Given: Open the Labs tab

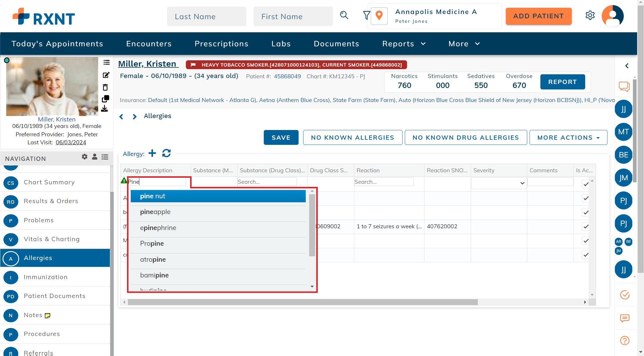Looking at the screenshot, I should pos(281,44).
